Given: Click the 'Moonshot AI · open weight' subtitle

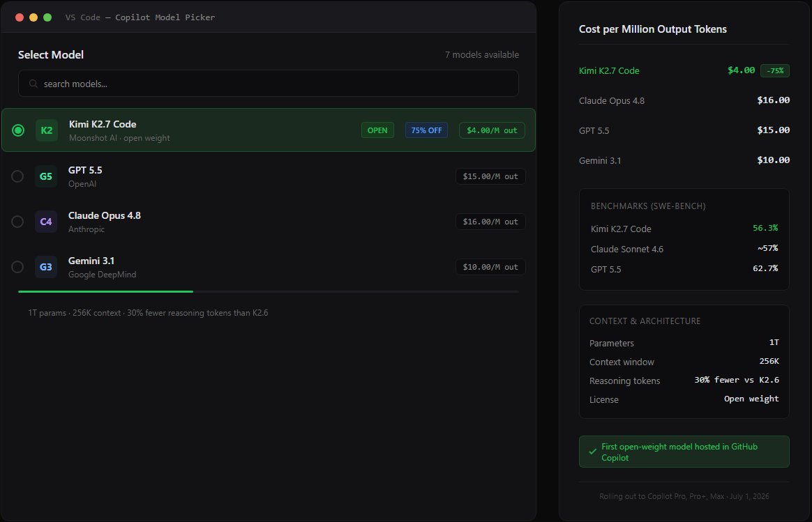Looking at the screenshot, I should (119, 138).
